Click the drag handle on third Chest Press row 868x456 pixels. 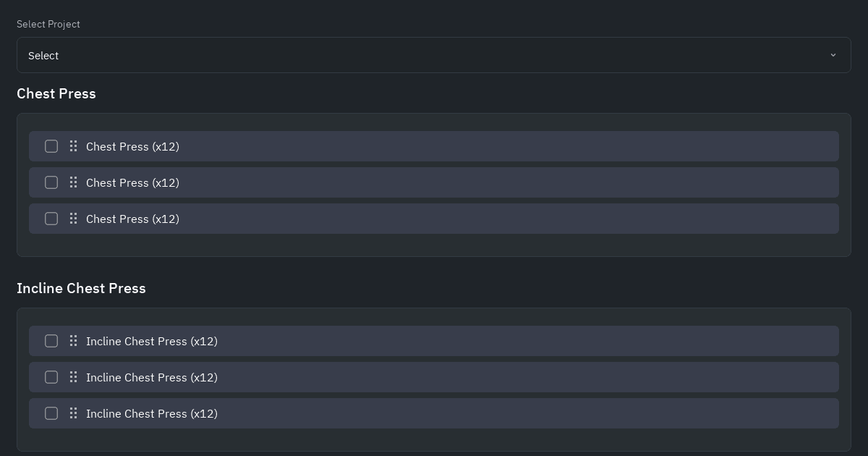pos(73,219)
